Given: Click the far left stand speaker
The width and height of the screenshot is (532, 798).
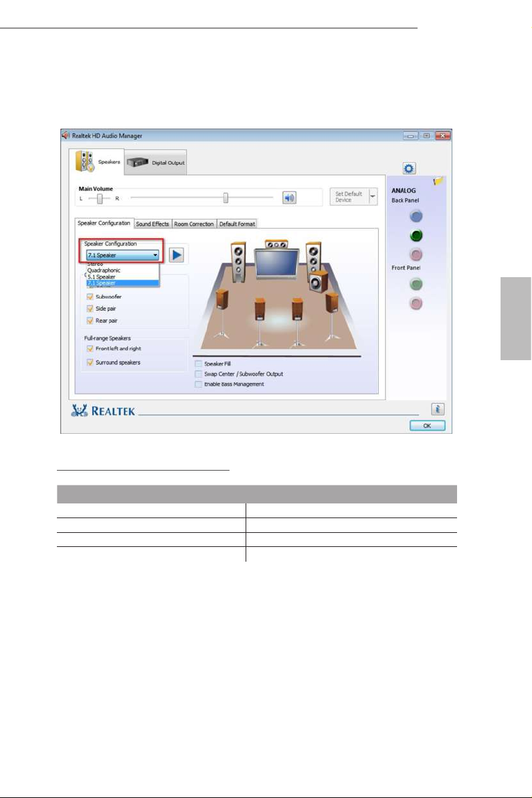Looking at the screenshot, I should 221,313.
